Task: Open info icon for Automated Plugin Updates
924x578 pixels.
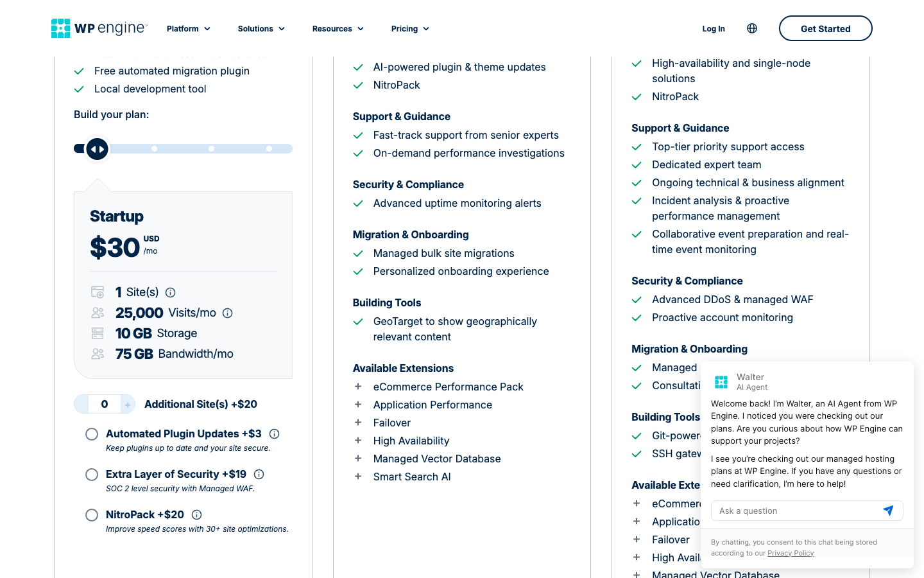Action: [274, 434]
